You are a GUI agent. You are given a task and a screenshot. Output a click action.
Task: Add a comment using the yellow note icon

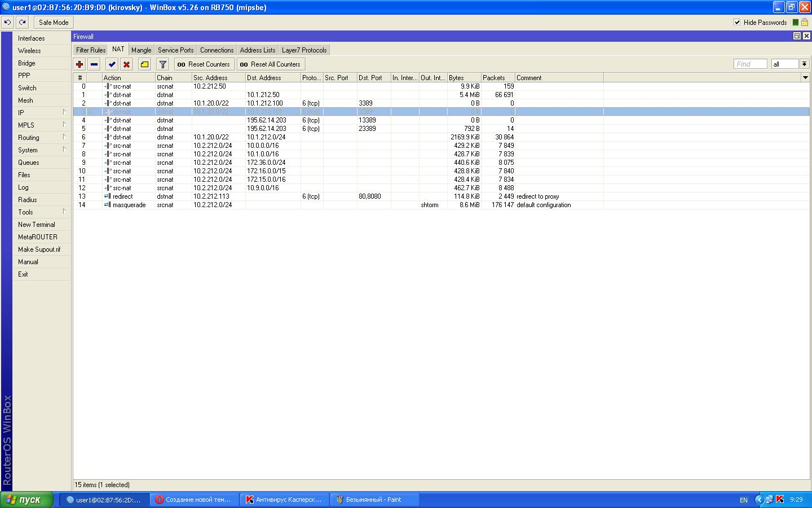[x=145, y=64]
